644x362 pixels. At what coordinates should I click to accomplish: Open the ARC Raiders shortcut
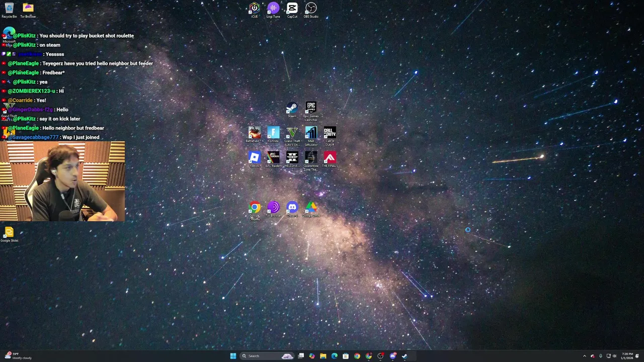[273, 159]
